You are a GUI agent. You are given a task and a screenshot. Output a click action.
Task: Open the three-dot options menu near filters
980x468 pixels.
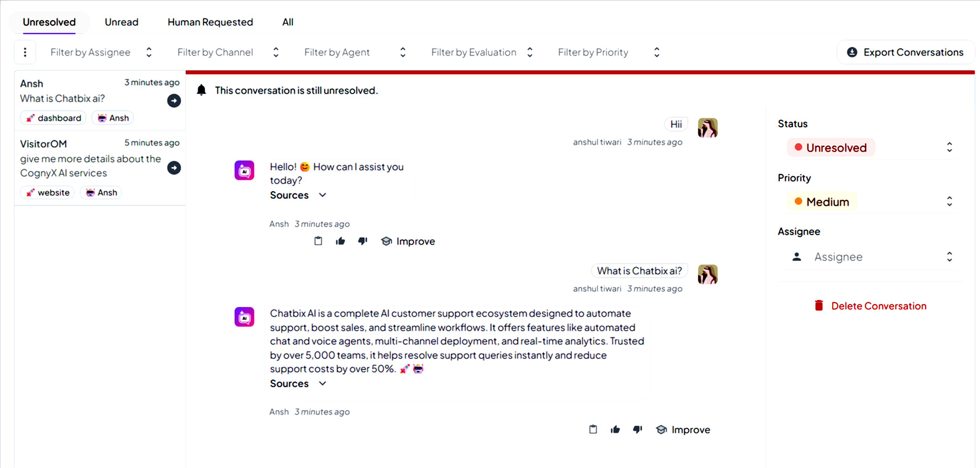tap(25, 52)
